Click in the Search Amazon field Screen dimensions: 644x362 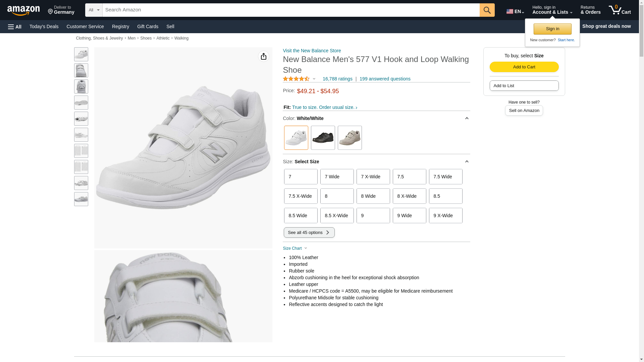tap(290, 10)
